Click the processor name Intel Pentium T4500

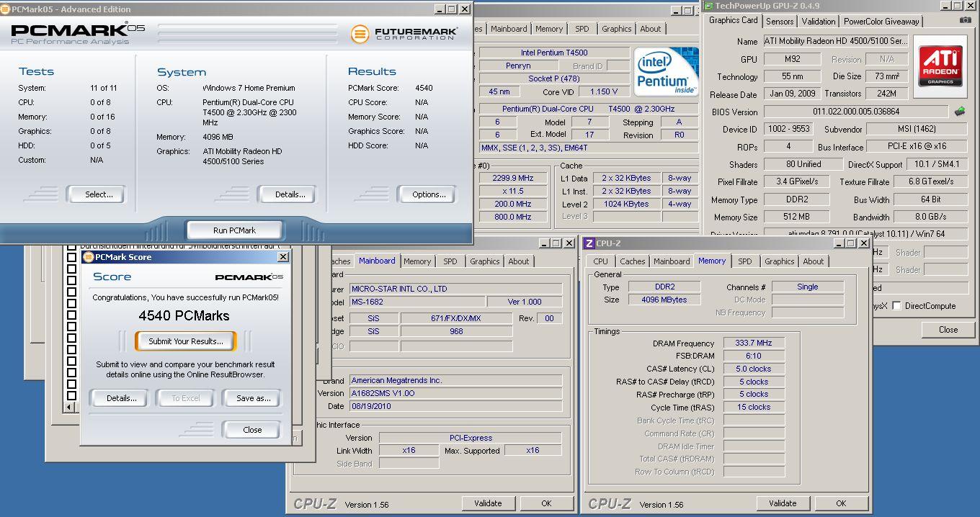(554, 53)
